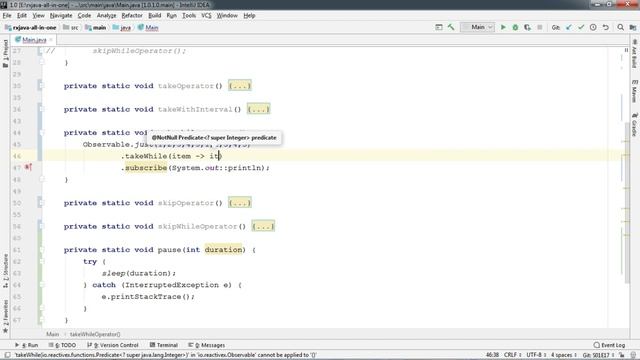Open the Tools menu
Viewport: 640px width, 360px height.
[x=189, y=16]
